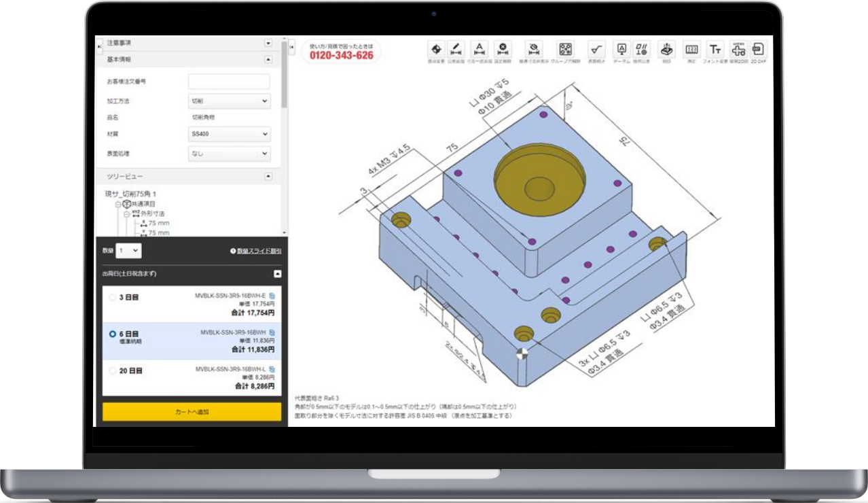Click the カートへ追加 button

[x=192, y=412]
